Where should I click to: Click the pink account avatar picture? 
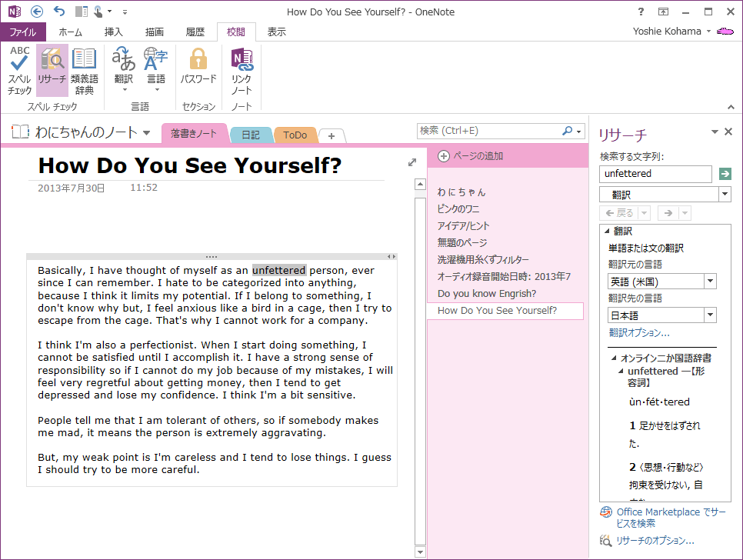tap(725, 32)
